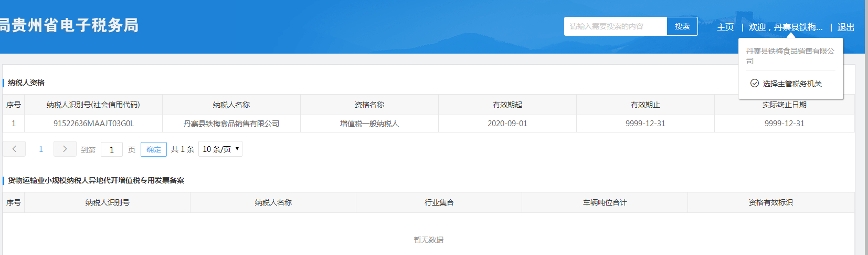
Task: Click the 有效期起 column header
Action: (x=507, y=105)
